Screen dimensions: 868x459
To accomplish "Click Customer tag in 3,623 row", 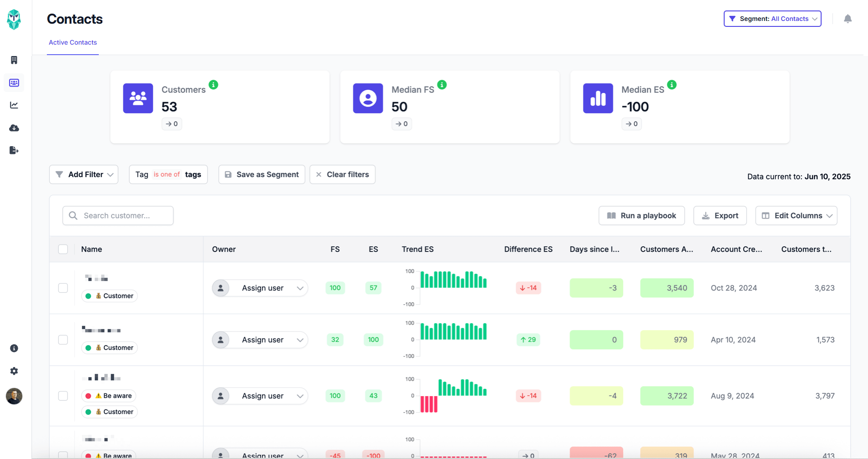I will click(x=110, y=296).
